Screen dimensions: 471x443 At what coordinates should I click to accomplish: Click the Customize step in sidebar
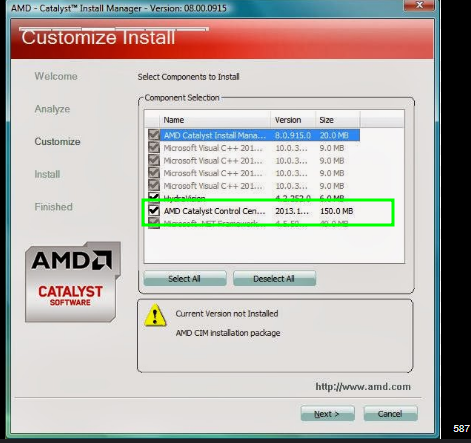pyautogui.click(x=57, y=141)
